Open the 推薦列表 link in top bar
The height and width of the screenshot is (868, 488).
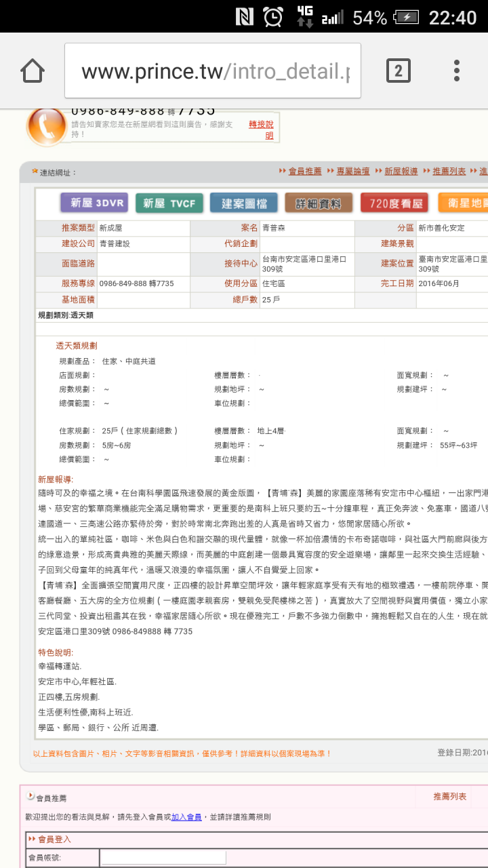(x=449, y=172)
